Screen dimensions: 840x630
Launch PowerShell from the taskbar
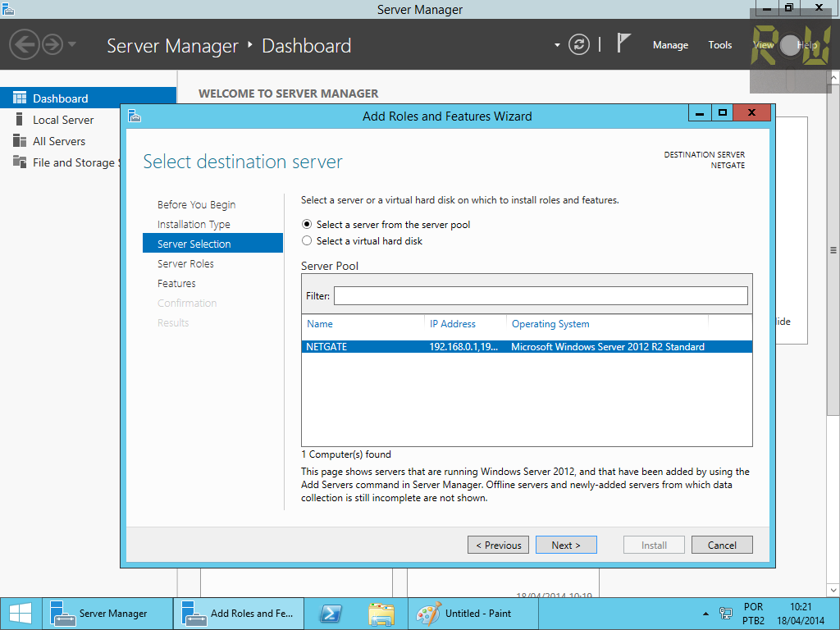coord(331,613)
